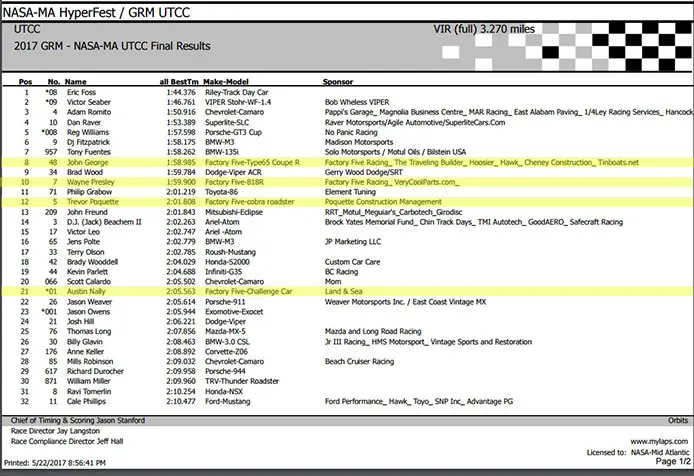Viewport: 694px width, 476px height.
Task: Select driver name 'Philip Grabow'
Action: [89, 192]
